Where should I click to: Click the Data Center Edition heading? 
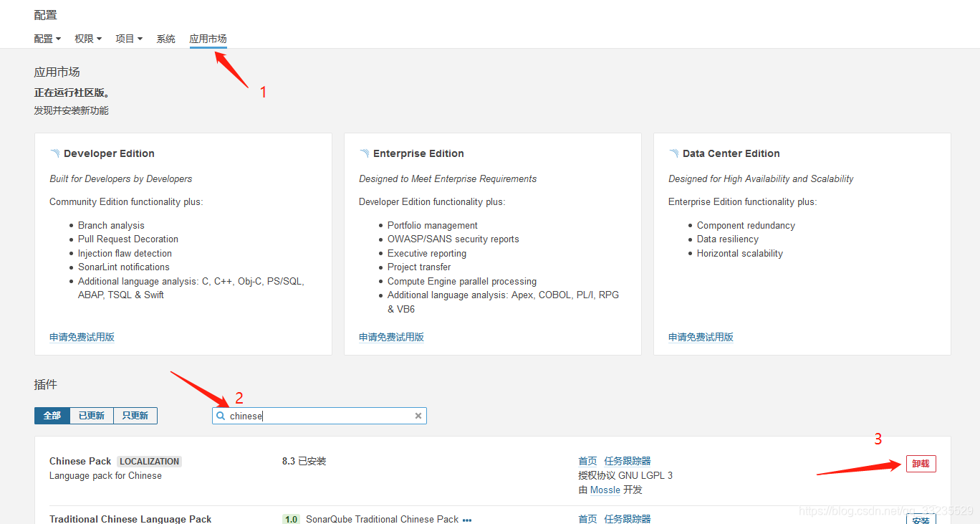tap(731, 153)
